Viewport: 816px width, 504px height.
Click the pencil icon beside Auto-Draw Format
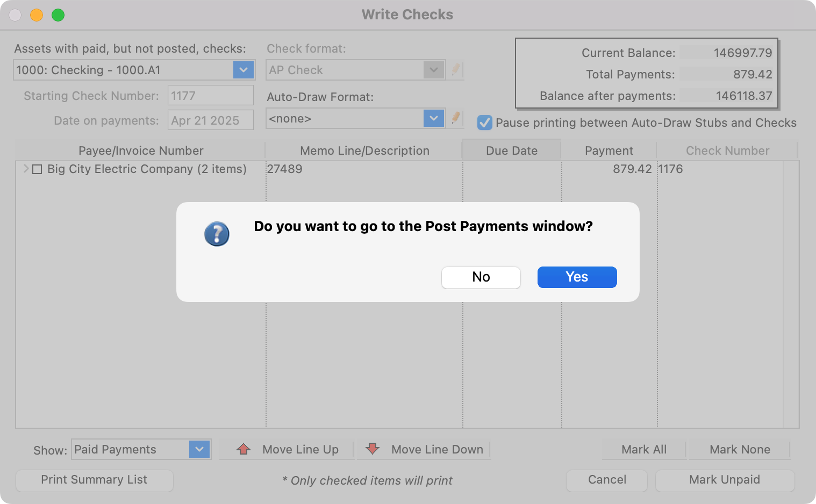455,118
